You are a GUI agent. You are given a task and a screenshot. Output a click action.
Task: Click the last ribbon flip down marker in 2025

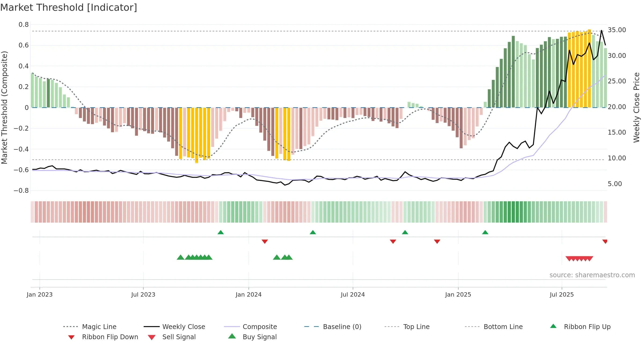(x=605, y=242)
